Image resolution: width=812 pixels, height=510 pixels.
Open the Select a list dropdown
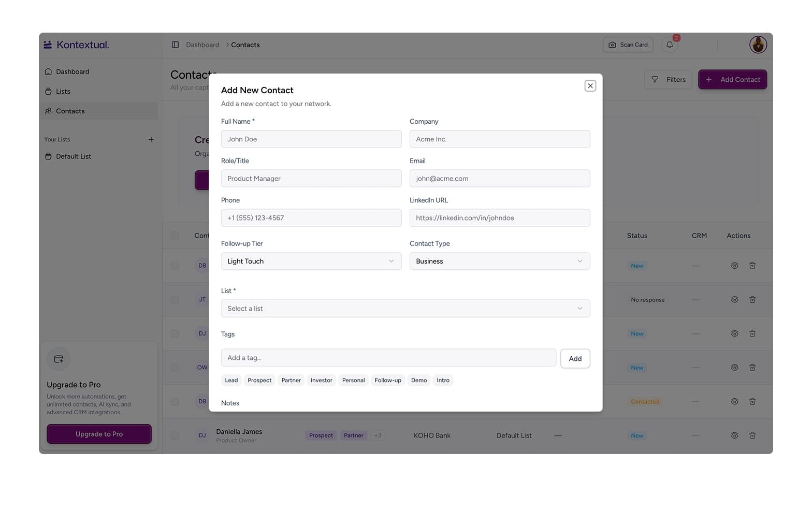click(405, 309)
